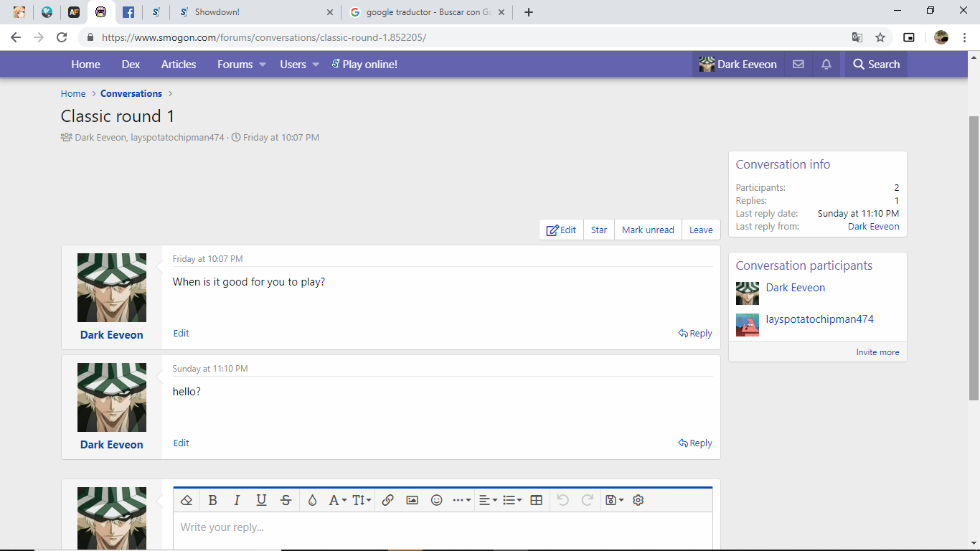Open layspotatochipman474 participant profile
The height and width of the screenshot is (551, 980).
820,319
